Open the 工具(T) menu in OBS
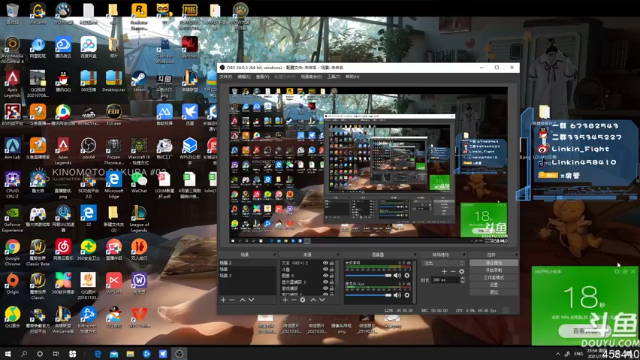The width and height of the screenshot is (640, 360). click(333, 77)
